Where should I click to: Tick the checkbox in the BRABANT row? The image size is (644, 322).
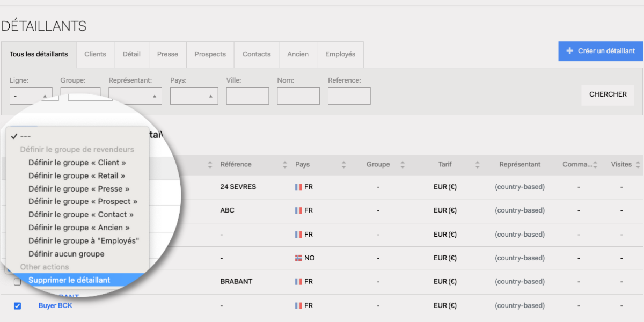click(17, 282)
